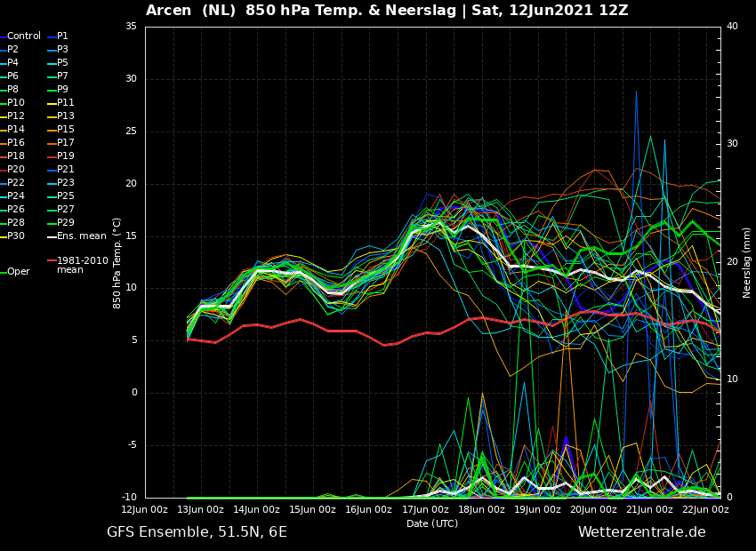This screenshot has width=756, height=551.
Task: Click the 17Jun 00z date axis label
Action: tap(425, 509)
